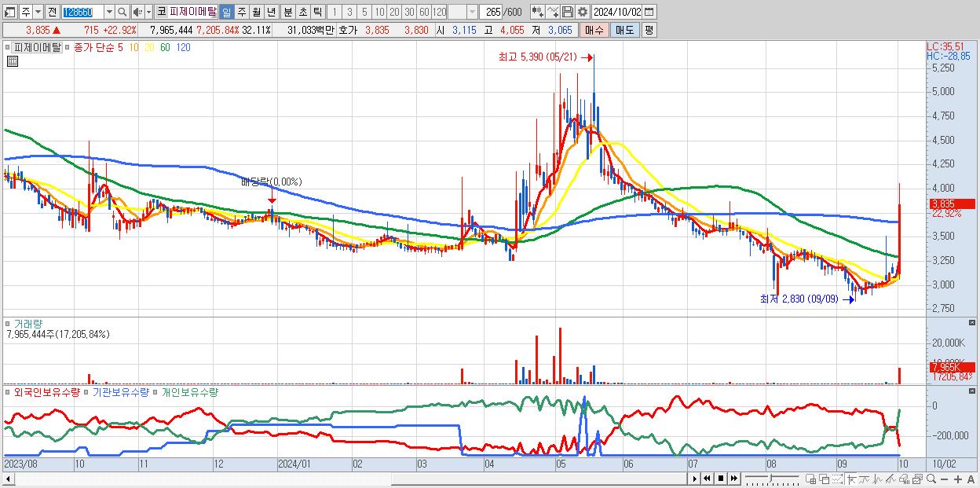Click the 매도 sell button
This screenshot has width=980, height=488.
click(x=625, y=30)
